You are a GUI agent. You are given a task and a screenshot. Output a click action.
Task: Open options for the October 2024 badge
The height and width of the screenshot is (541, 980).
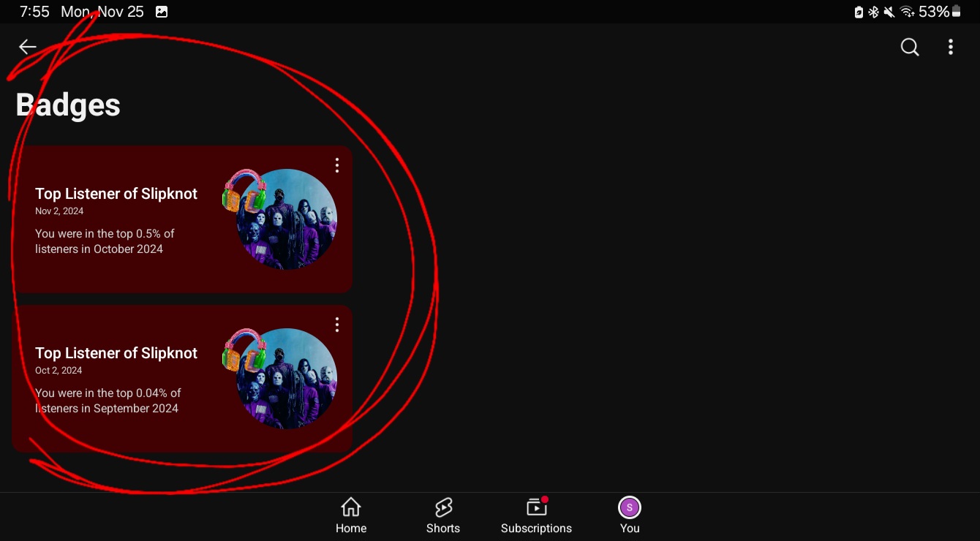(x=337, y=165)
